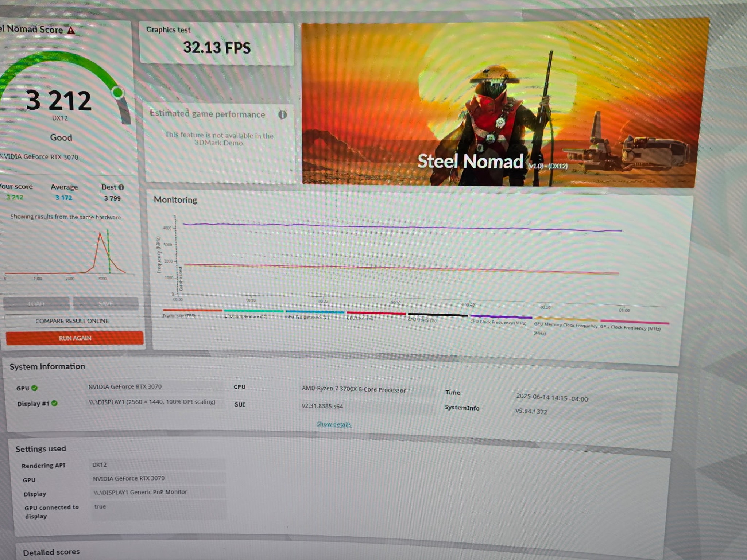Viewport: 747px width, 560px height.
Task: Click the RUN AGAIN button
Action: tap(74, 338)
